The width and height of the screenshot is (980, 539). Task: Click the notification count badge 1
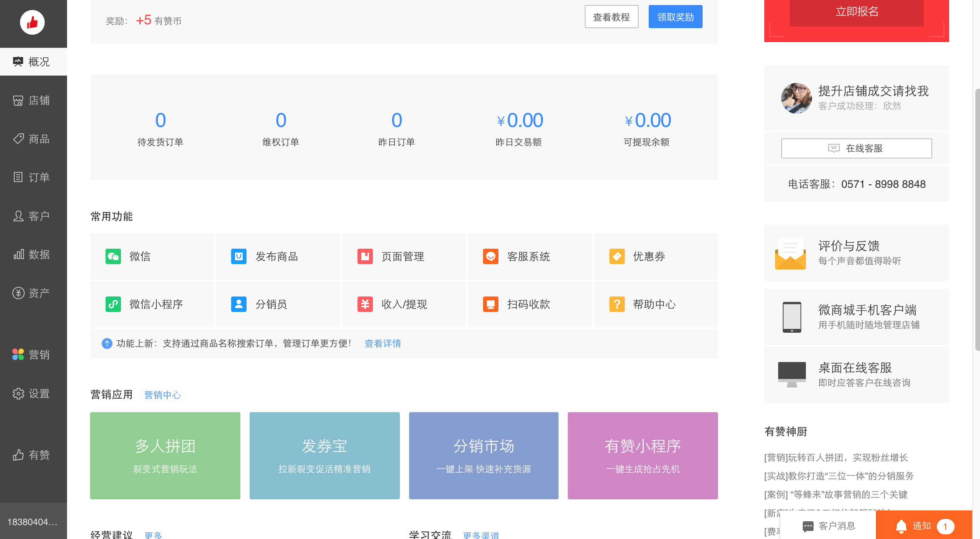[x=945, y=526]
